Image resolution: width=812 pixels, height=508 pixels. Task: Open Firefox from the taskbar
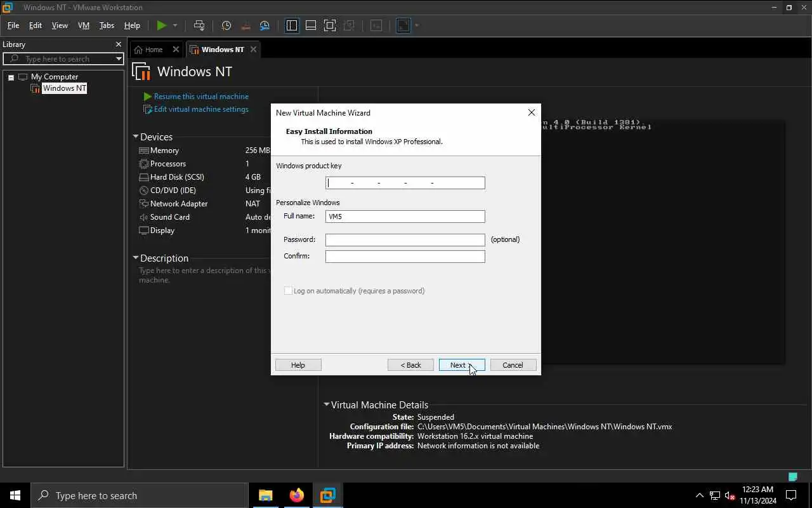(296, 495)
